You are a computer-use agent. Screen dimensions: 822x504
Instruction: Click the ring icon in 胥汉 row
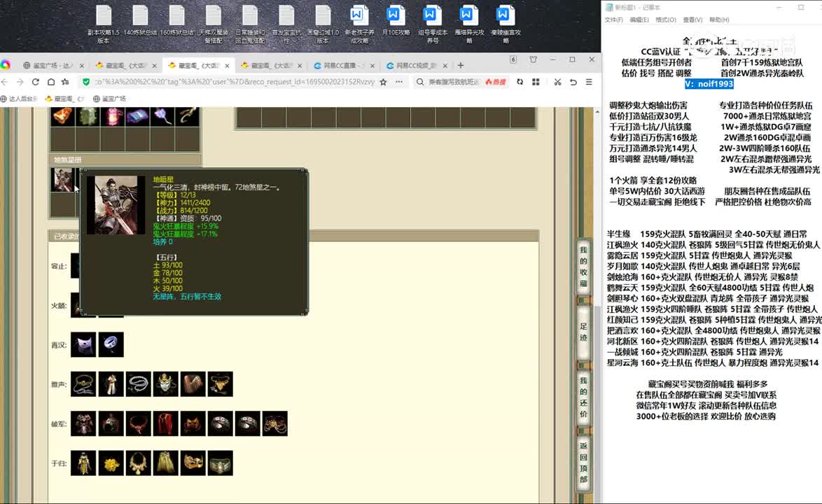point(111,344)
